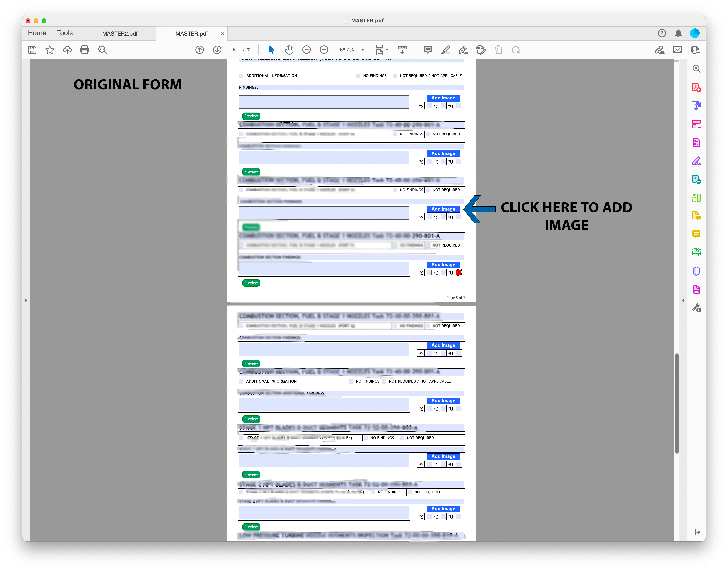
Task: Open Fill & Sign tool in right pane
Action: point(696,161)
